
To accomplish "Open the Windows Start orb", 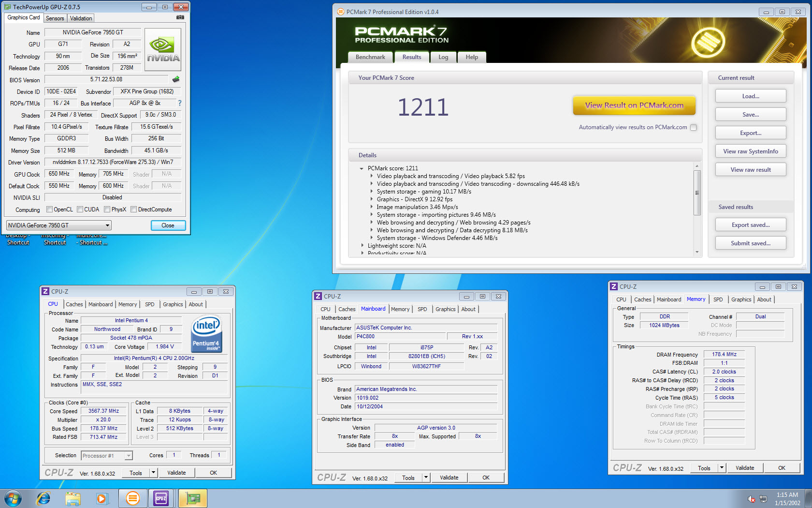I will [13, 498].
